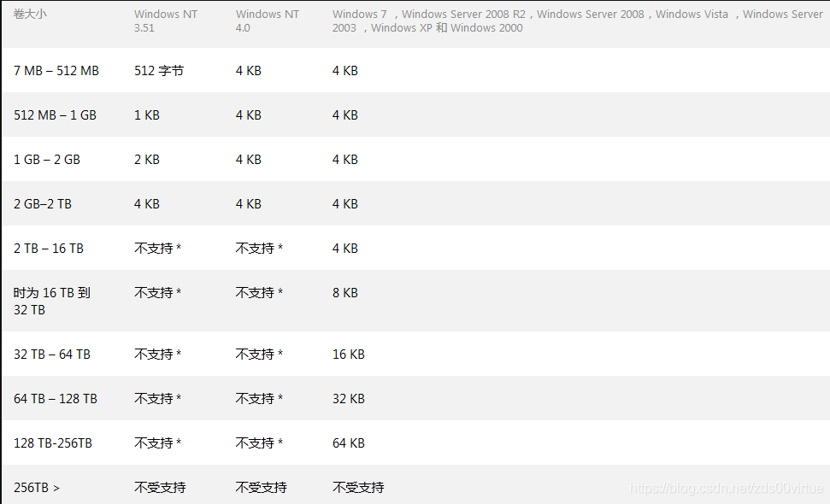
Task: Click the '卷大小' column header
Action: [30, 14]
